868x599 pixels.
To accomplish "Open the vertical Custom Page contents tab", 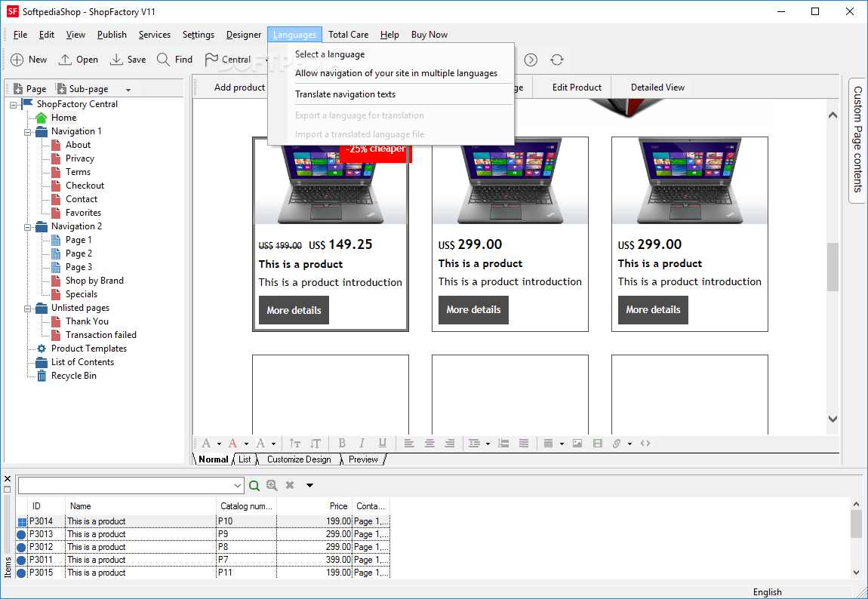I will (857, 139).
